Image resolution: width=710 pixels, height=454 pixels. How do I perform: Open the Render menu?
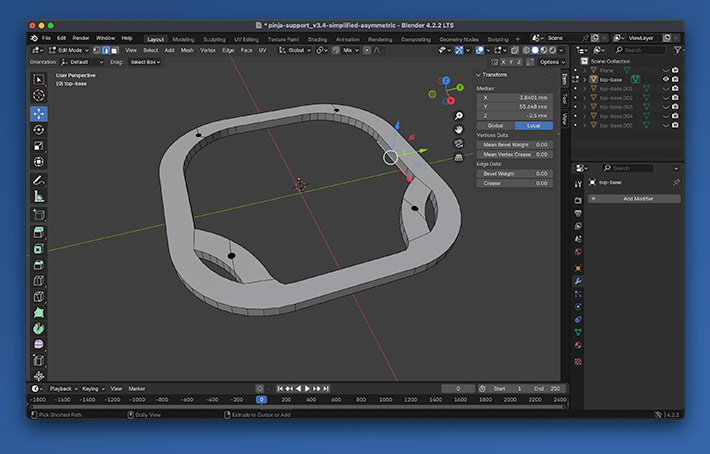pos(81,38)
